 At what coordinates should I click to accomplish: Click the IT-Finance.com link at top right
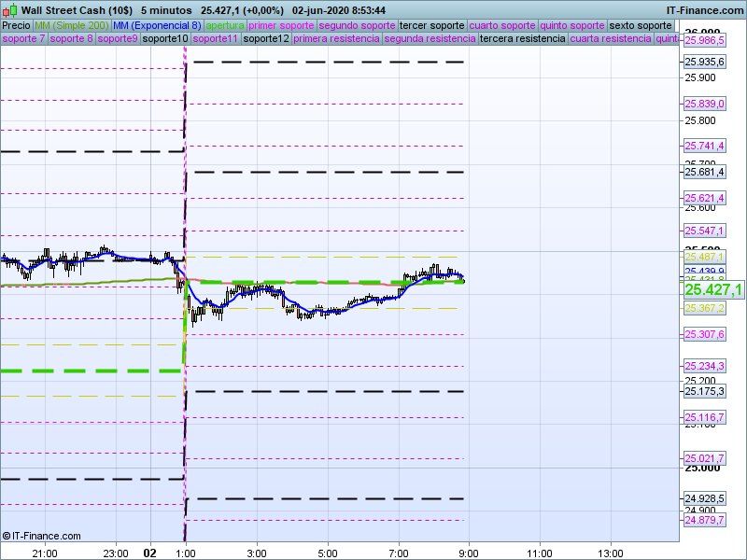tap(704, 9)
